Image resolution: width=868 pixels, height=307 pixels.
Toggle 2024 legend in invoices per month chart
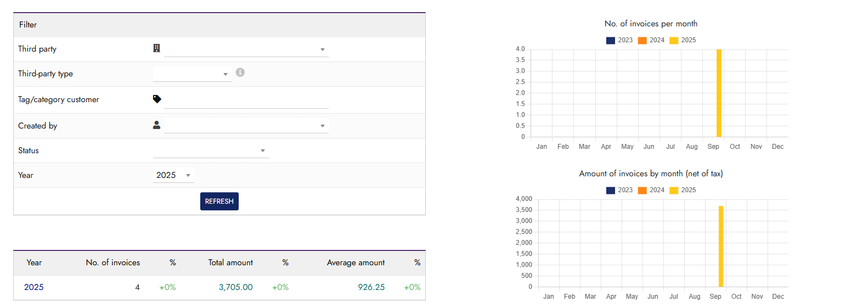651,40
